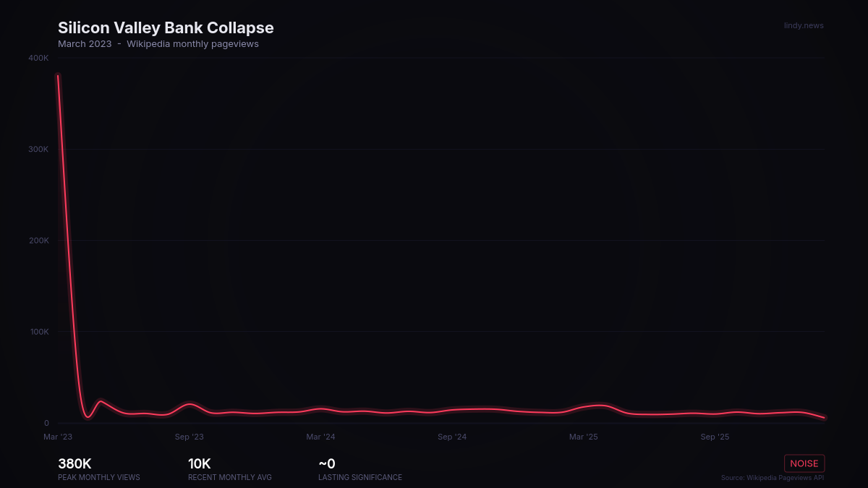868x488 pixels.
Task: Click the RECENT MONTHLY AVG label
Action: tap(229, 477)
